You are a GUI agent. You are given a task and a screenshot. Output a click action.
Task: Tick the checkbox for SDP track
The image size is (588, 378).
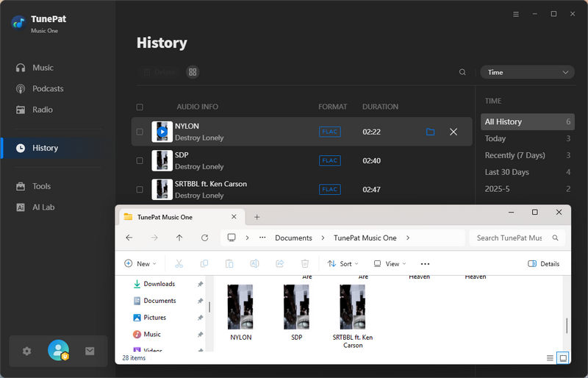(140, 160)
